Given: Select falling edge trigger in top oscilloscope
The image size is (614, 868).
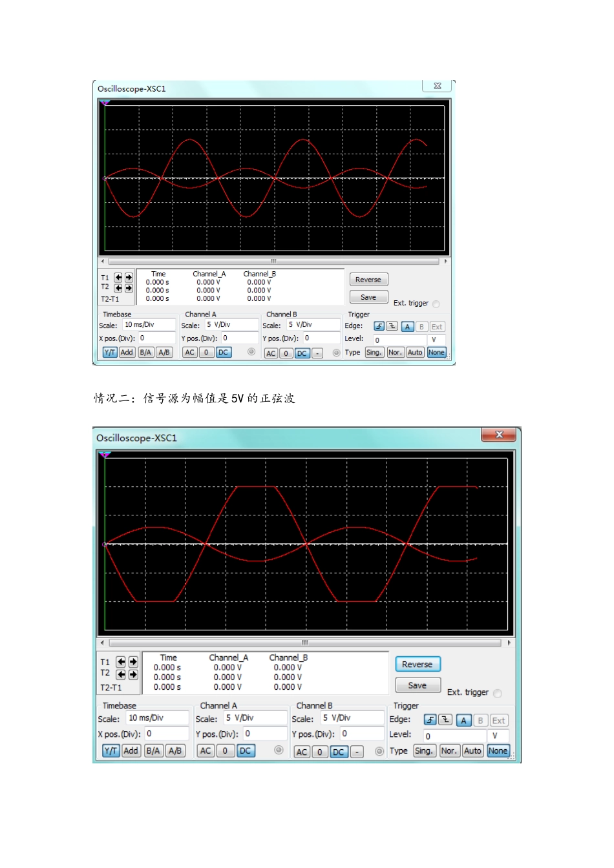Looking at the screenshot, I should (x=392, y=326).
